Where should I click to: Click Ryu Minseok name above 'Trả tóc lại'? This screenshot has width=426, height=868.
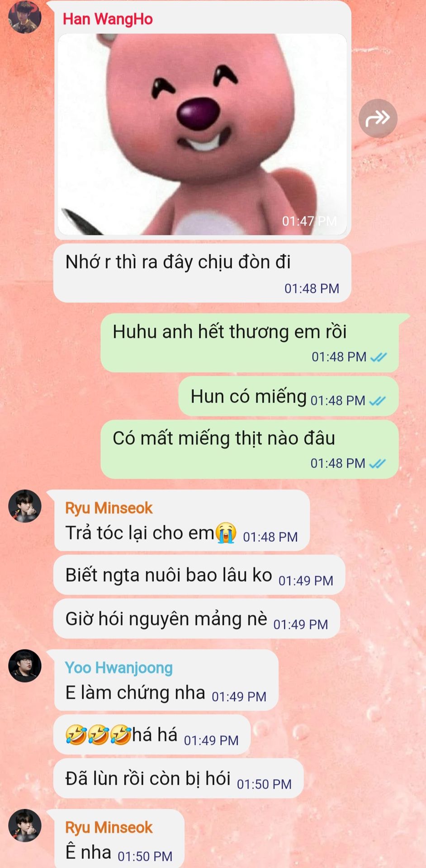point(109,508)
